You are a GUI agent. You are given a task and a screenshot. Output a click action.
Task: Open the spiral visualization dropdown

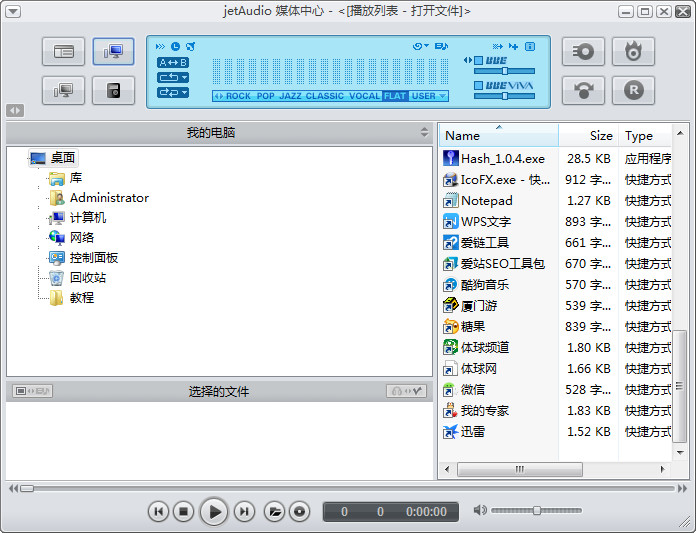click(x=420, y=46)
